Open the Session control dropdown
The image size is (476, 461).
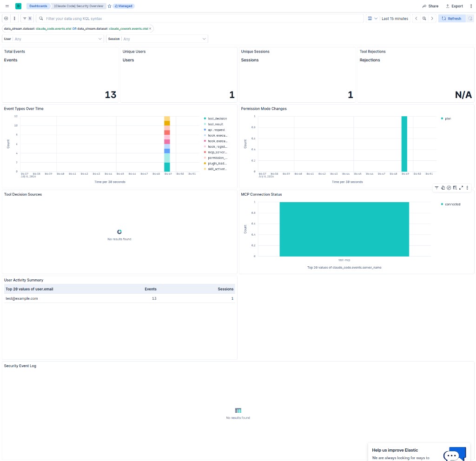(x=157, y=39)
